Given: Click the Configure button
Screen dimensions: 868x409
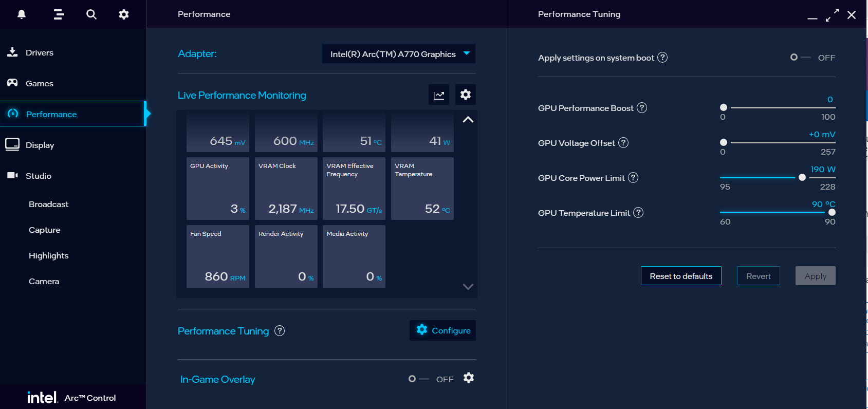Looking at the screenshot, I should coord(442,330).
